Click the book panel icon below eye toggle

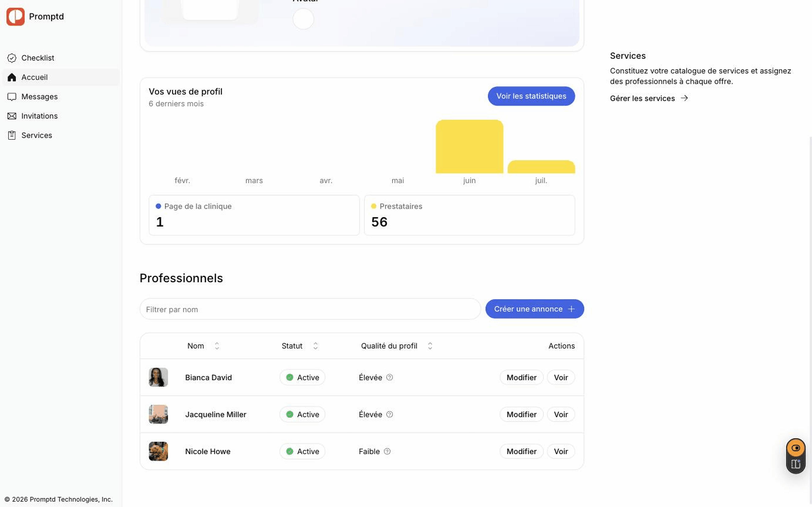coord(796,464)
